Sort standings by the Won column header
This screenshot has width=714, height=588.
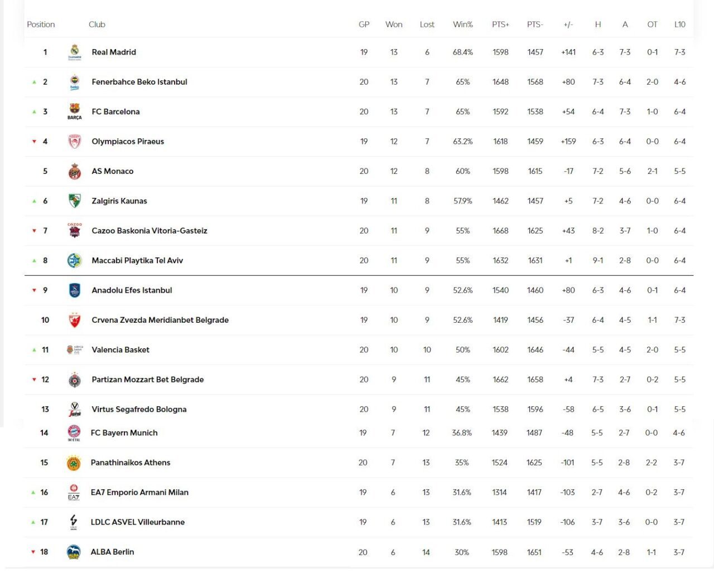[x=393, y=25]
